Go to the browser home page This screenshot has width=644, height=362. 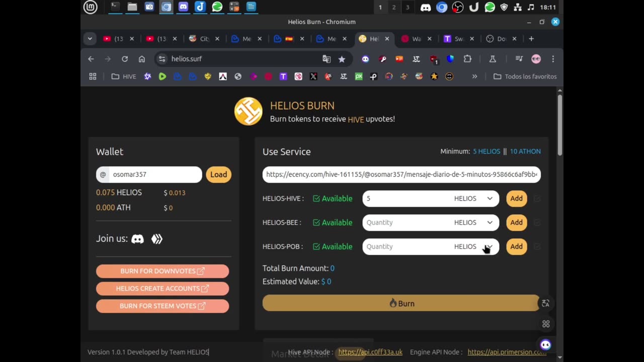tap(142, 59)
